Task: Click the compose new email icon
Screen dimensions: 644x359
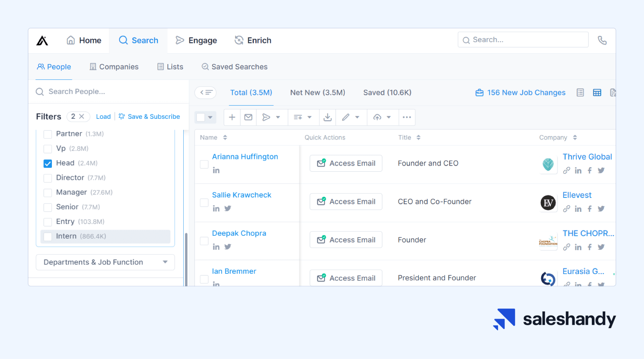Action: pyautogui.click(x=248, y=117)
